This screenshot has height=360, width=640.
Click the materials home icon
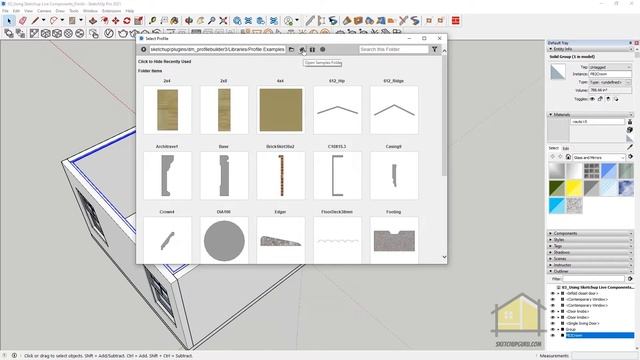coord(568,157)
